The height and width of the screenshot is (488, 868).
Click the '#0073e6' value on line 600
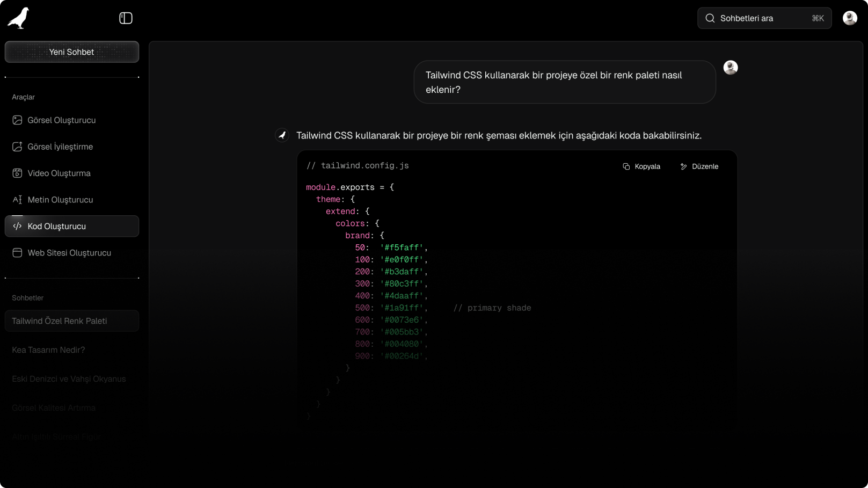[x=402, y=320]
